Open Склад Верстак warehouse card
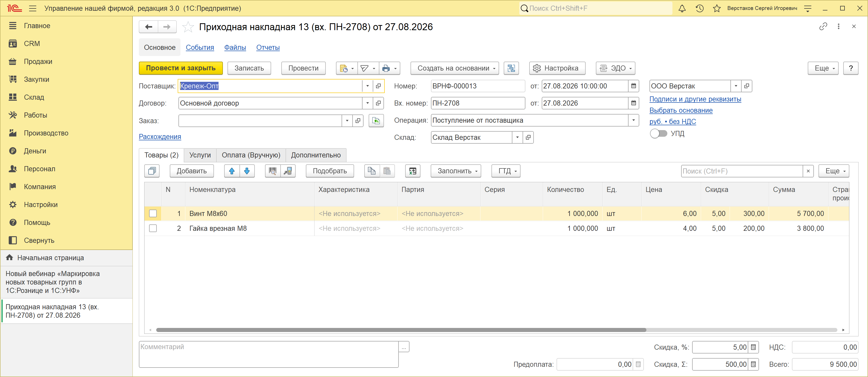The width and height of the screenshot is (868, 377). click(x=528, y=138)
